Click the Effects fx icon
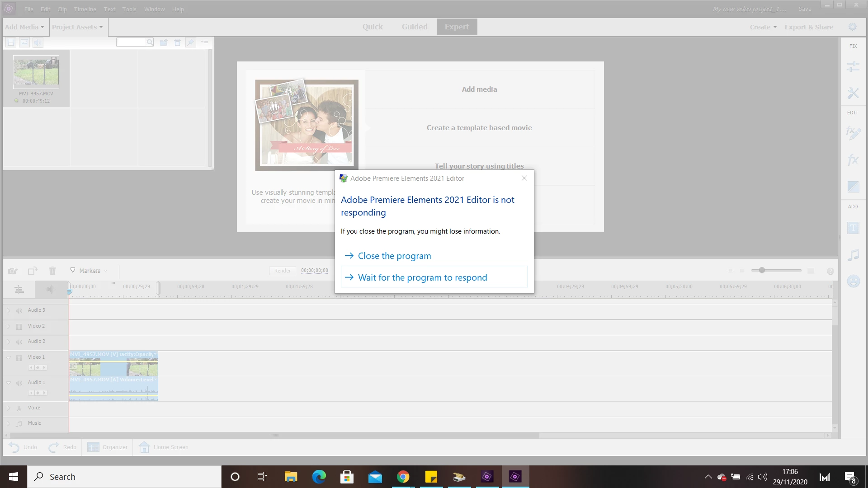This screenshot has height=488, width=868. point(853,160)
